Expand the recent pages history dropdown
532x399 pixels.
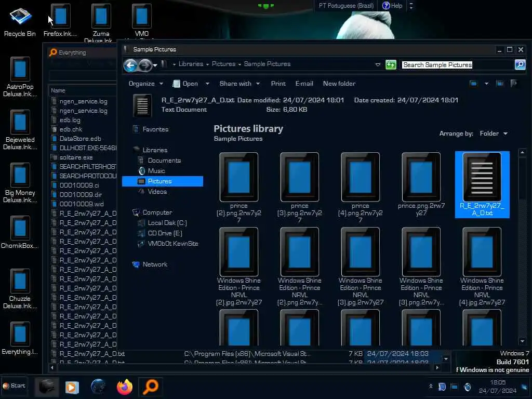click(x=155, y=65)
